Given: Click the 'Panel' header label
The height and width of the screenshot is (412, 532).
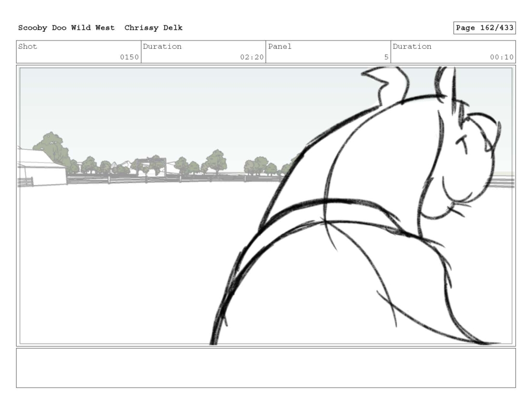Looking at the screenshot, I should point(280,46).
